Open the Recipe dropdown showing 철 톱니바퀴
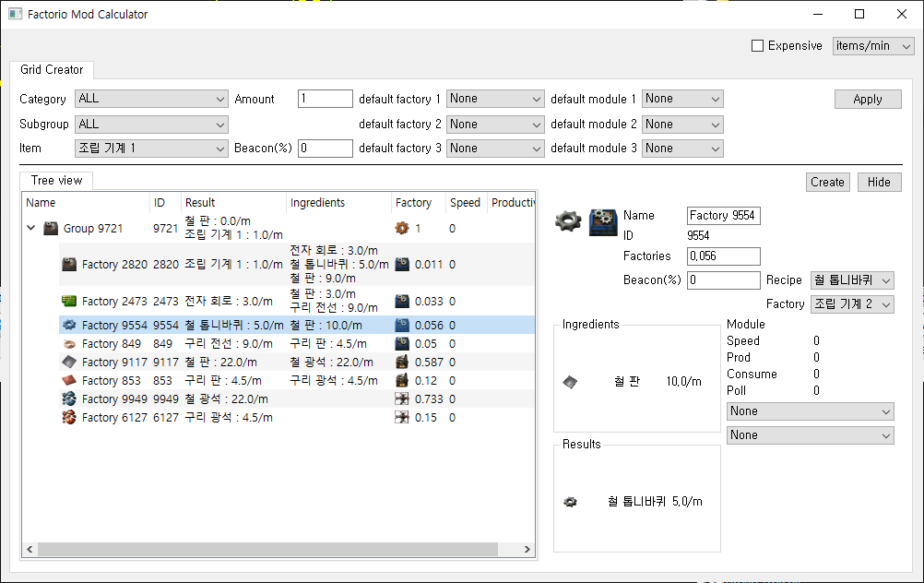924x583 pixels. pyautogui.click(x=852, y=280)
